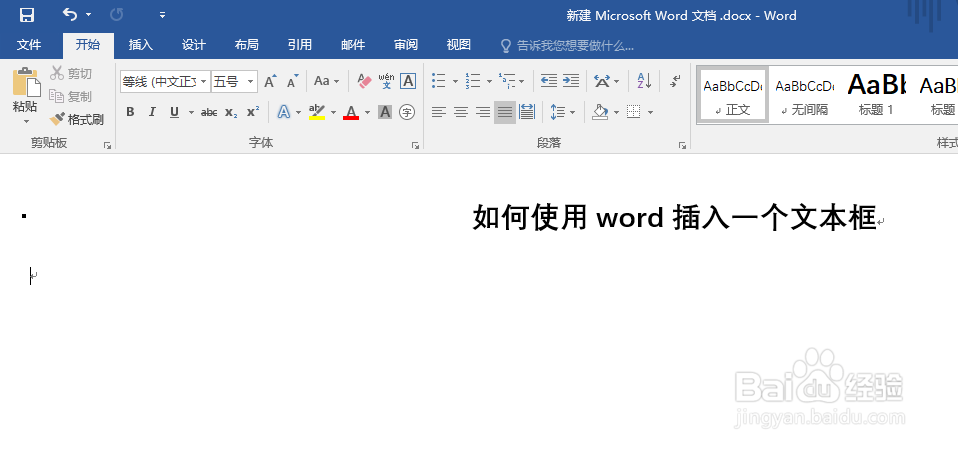
Task: Click the Shading paint bucket icon
Action: [x=601, y=112]
